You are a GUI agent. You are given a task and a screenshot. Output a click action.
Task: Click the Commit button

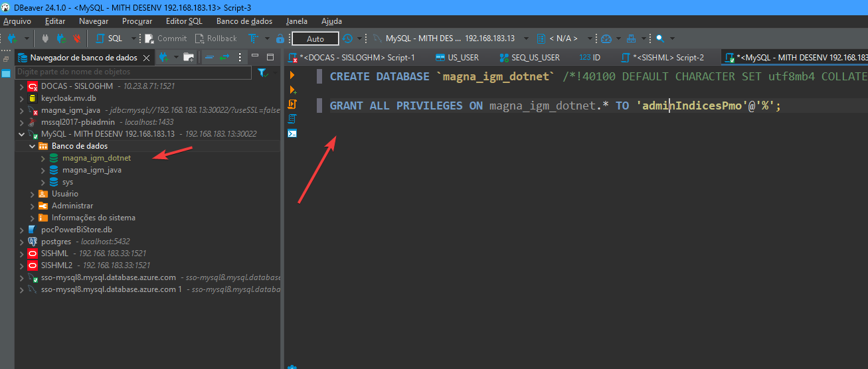(x=166, y=38)
